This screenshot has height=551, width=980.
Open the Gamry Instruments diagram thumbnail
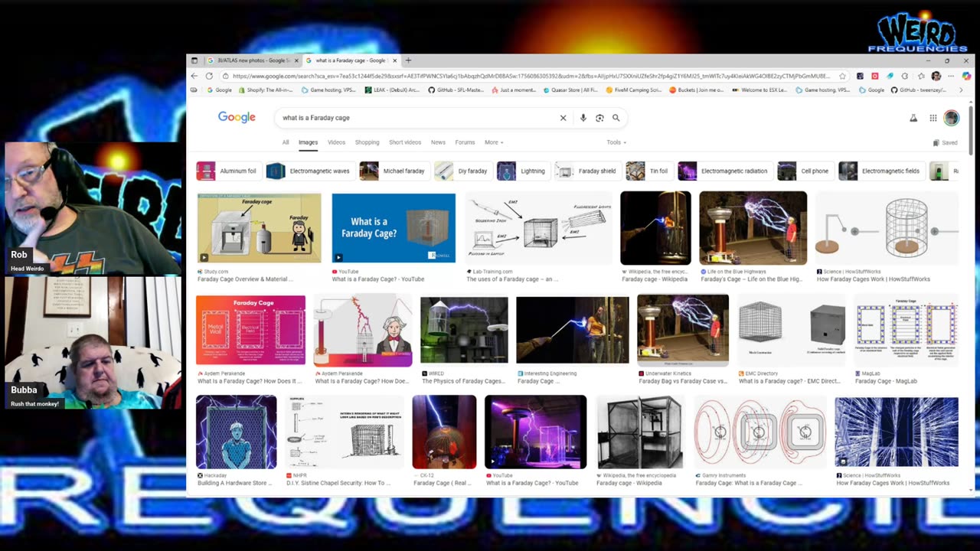tap(759, 432)
